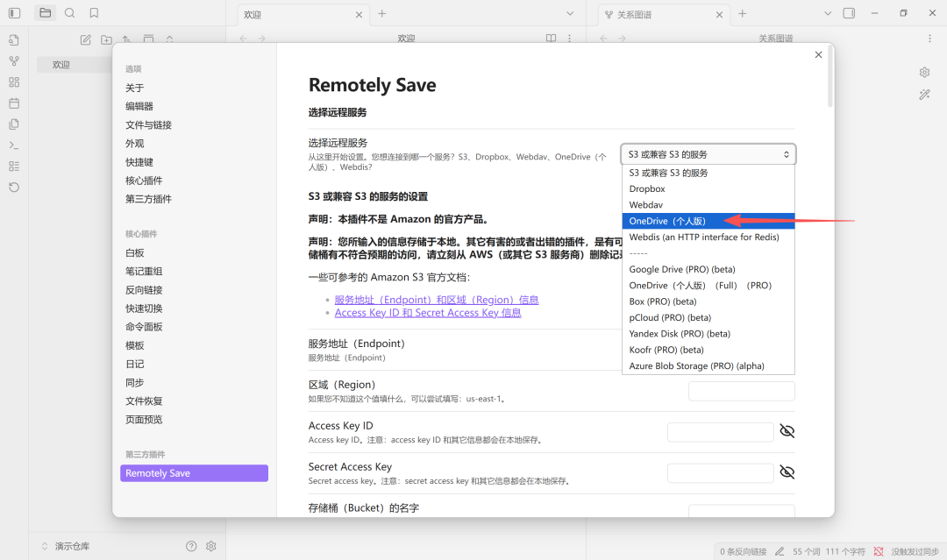Click the settings dialog scrollbar

(x=830, y=76)
